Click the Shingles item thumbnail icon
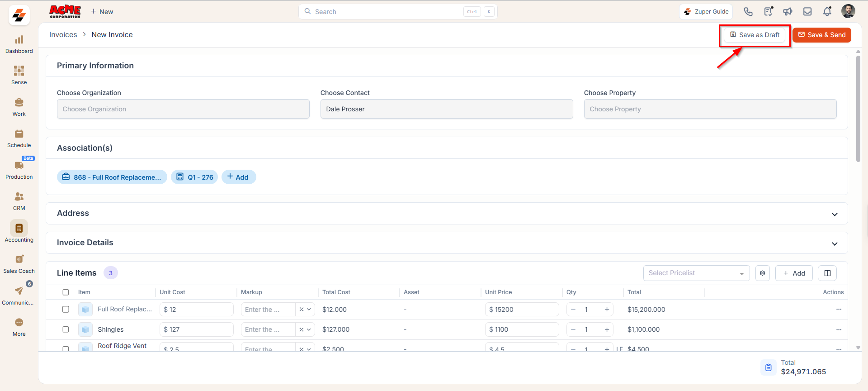This screenshot has height=391, width=868. (x=85, y=329)
